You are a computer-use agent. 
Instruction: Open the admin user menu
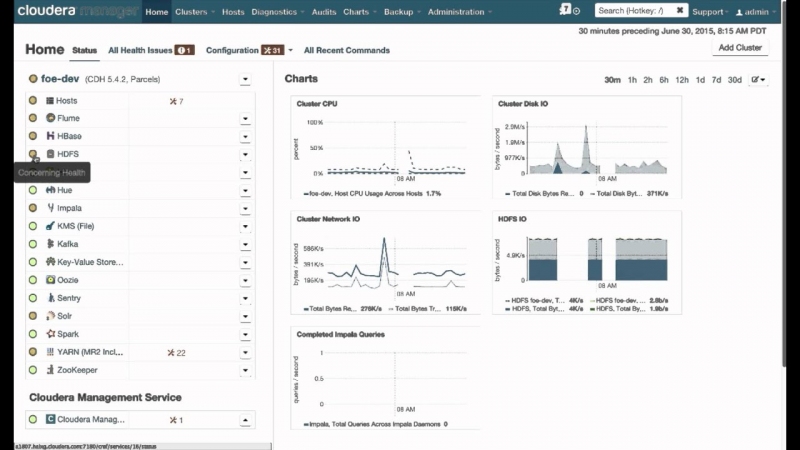(x=756, y=12)
